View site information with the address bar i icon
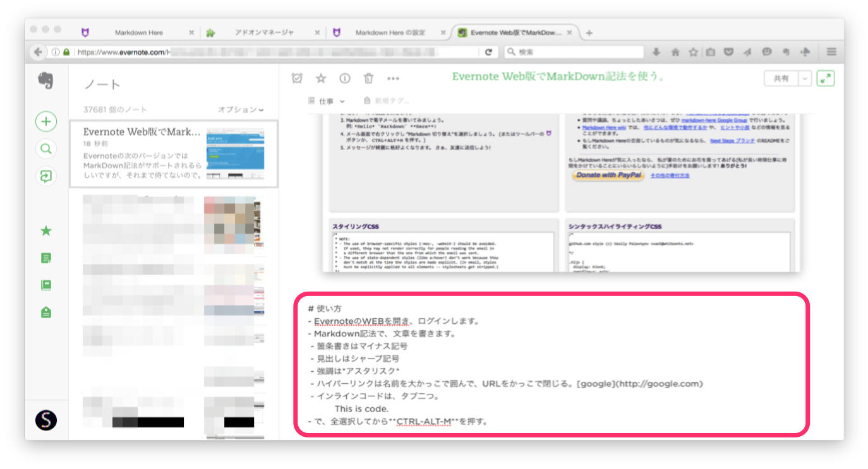 coord(56,52)
